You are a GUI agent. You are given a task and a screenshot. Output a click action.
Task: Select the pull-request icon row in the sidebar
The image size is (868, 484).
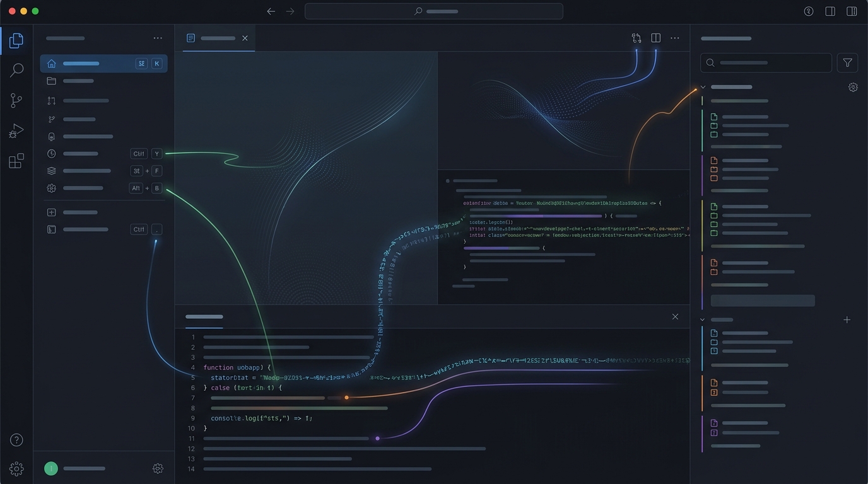(104, 101)
